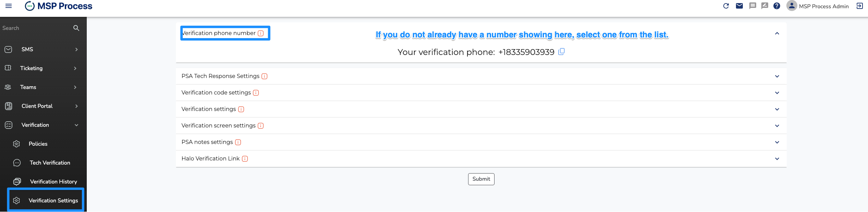Viewport: 868px width, 212px height.
Task: Open the mail envelope icon
Action: 739,6
